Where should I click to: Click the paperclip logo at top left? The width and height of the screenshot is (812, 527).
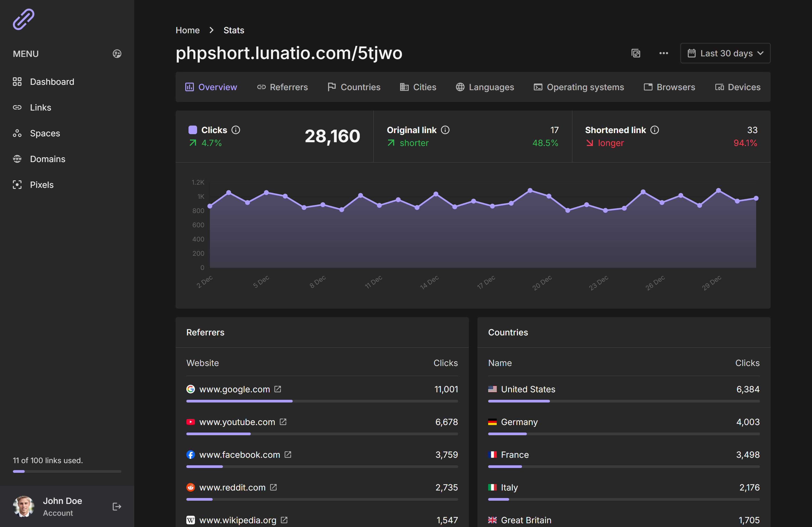pyautogui.click(x=24, y=19)
